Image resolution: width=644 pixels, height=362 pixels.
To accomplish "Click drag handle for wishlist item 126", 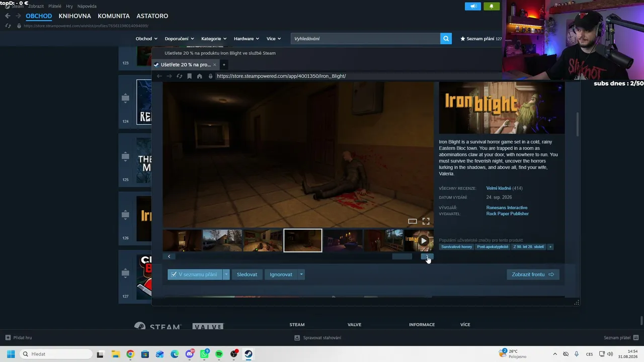I will tap(126, 215).
